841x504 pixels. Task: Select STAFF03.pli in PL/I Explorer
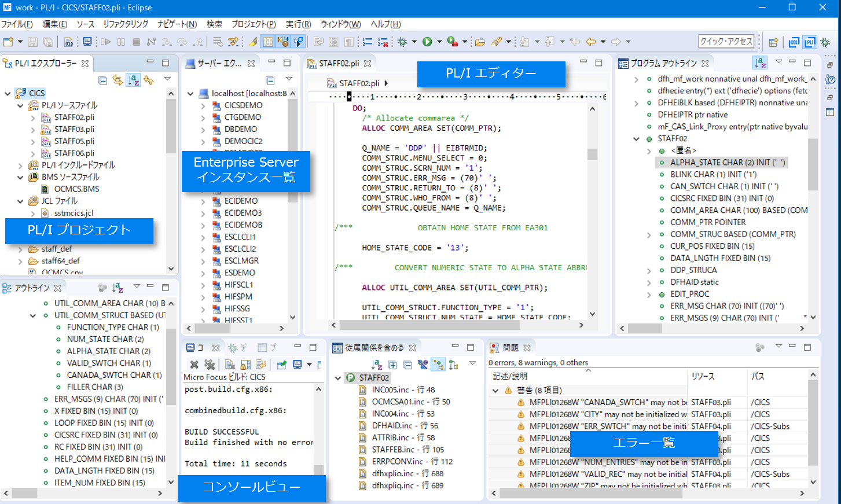(74, 129)
